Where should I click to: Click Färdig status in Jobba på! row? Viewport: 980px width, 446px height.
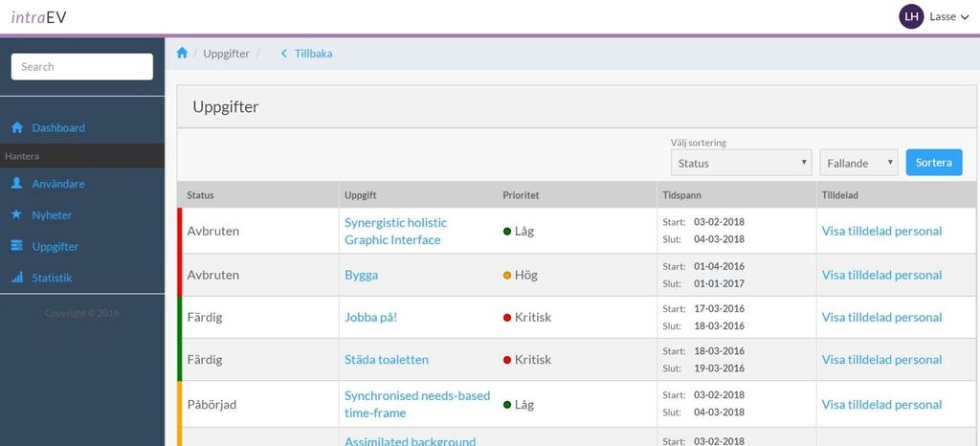tap(205, 318)
